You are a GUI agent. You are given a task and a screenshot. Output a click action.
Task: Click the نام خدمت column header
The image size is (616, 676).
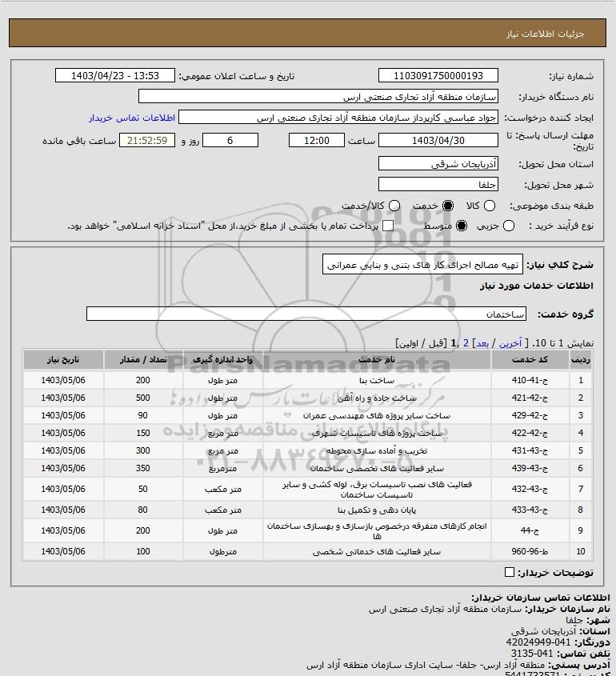[377, 359]
